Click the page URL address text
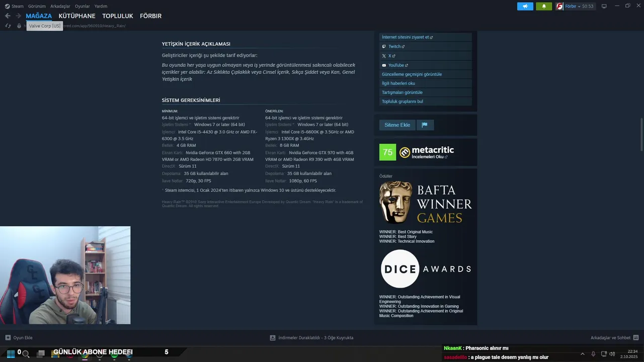Screen dimensions: 644x362 (94, 26)
